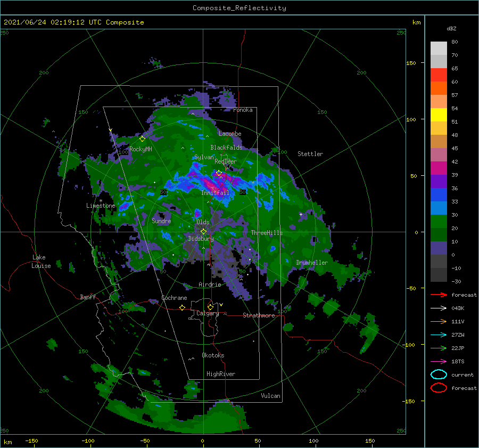The image size is (479, 448).
Task: Click the Composite_Reflectivity title
Action: point(239,8)
